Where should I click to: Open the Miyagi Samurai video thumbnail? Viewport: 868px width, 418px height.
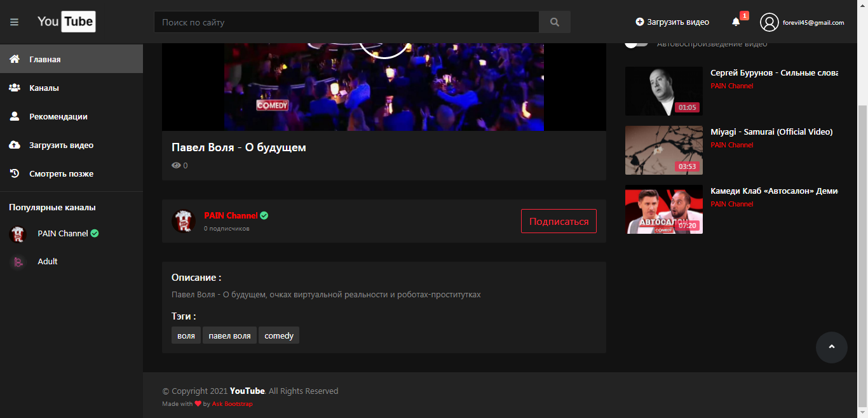click(664, 150)
